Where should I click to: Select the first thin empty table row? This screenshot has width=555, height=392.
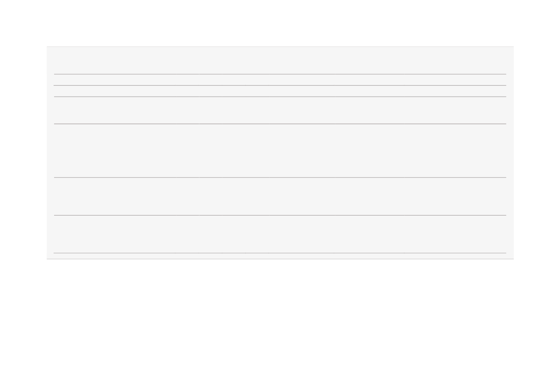point(280,80)
